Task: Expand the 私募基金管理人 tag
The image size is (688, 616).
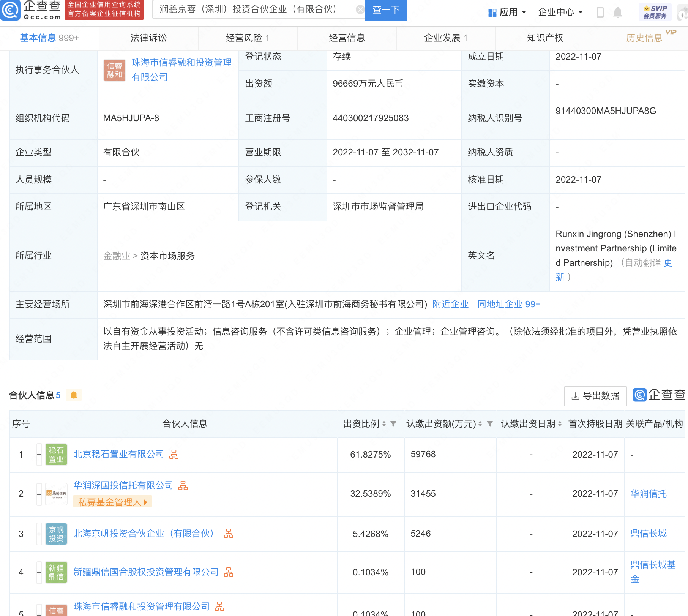Action: pos(112,502)
